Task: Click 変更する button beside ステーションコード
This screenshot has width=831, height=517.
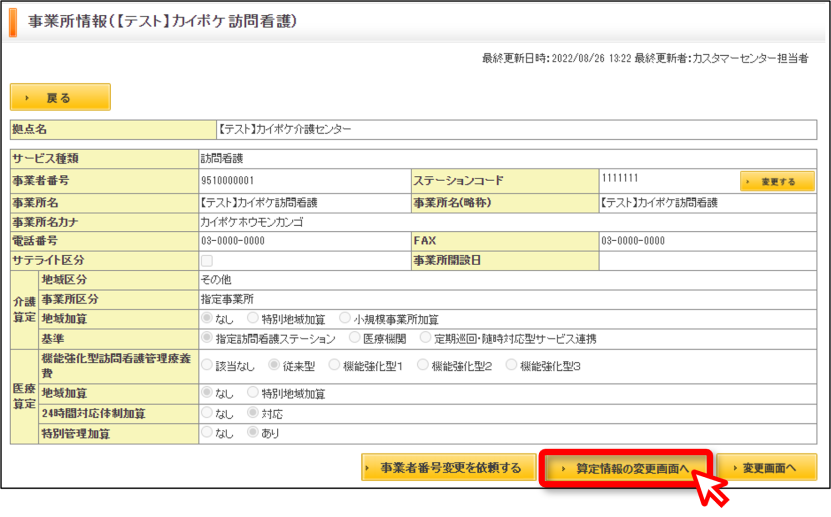Action: click(x=777, y=181)
